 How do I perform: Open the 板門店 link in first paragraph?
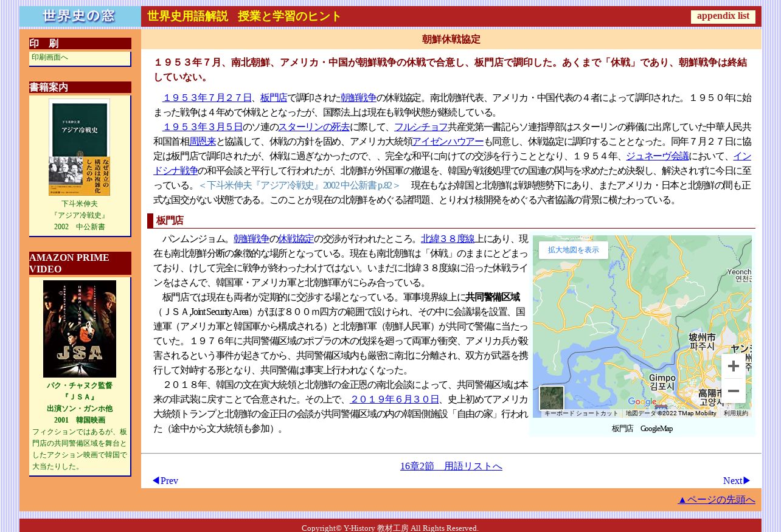(274, 98)
